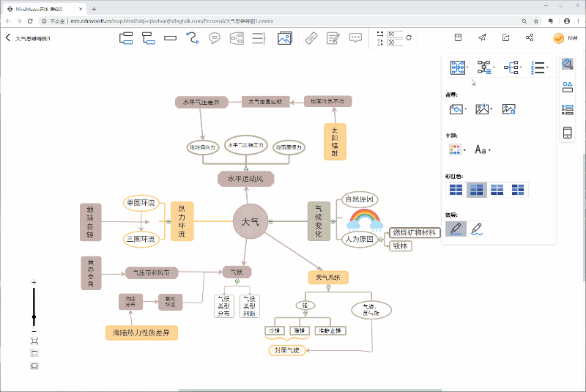
Task: Click the share icon in the top bar
Action: 530,37
